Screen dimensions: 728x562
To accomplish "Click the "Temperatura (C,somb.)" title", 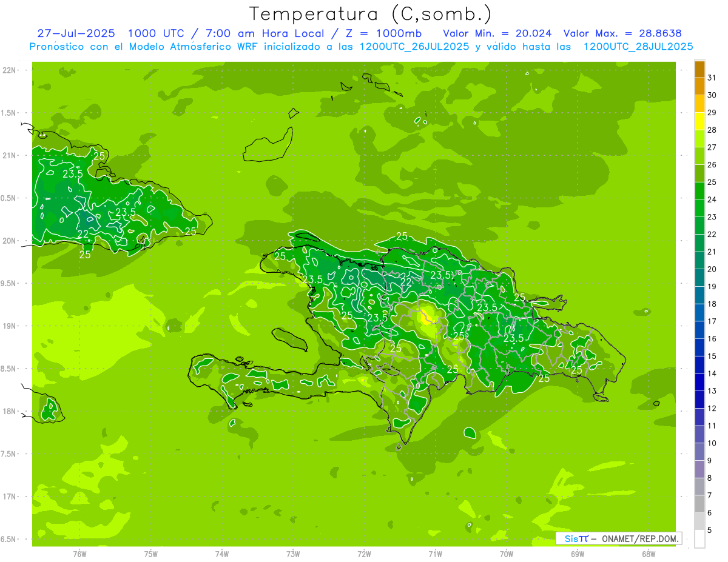I will click(370, 15).
